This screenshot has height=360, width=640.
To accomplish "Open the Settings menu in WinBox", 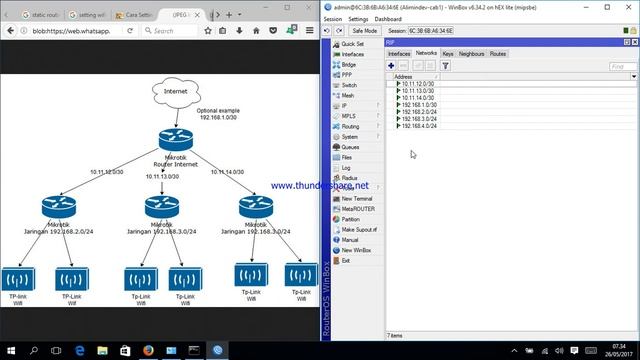I will [x=358, y=19].
